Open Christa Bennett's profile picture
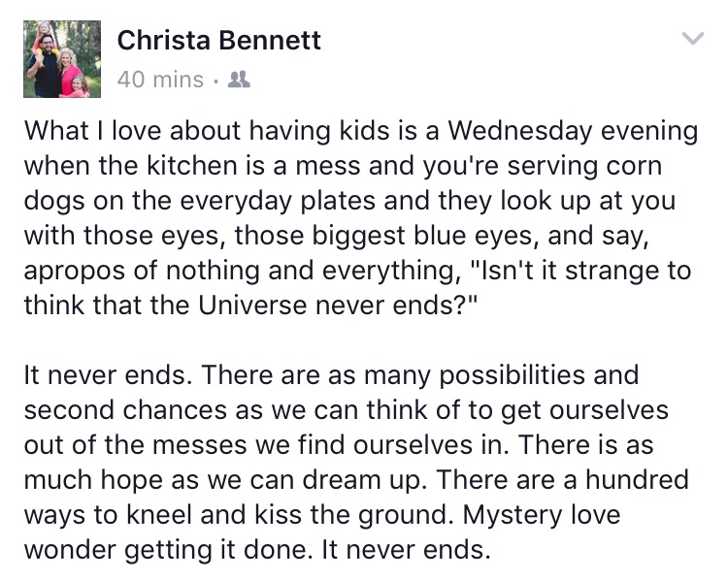Viewport: 728px width, 579px height. point(62,59)
